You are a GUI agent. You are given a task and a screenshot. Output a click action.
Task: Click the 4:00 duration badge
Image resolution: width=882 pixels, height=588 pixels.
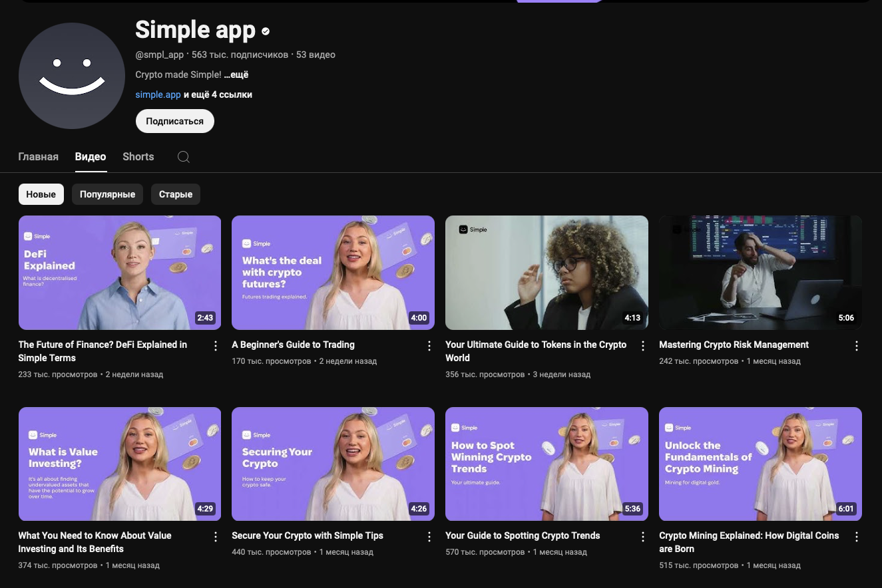[419, 318]
